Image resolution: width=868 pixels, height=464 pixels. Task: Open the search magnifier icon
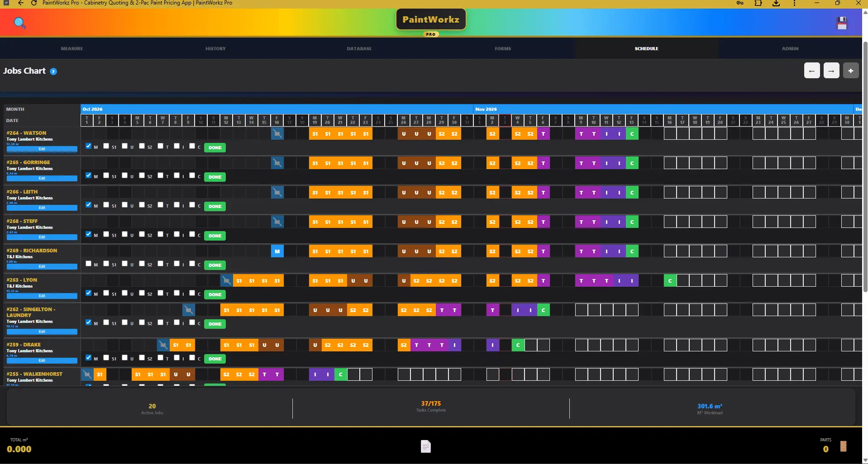[x=19, y=23]
